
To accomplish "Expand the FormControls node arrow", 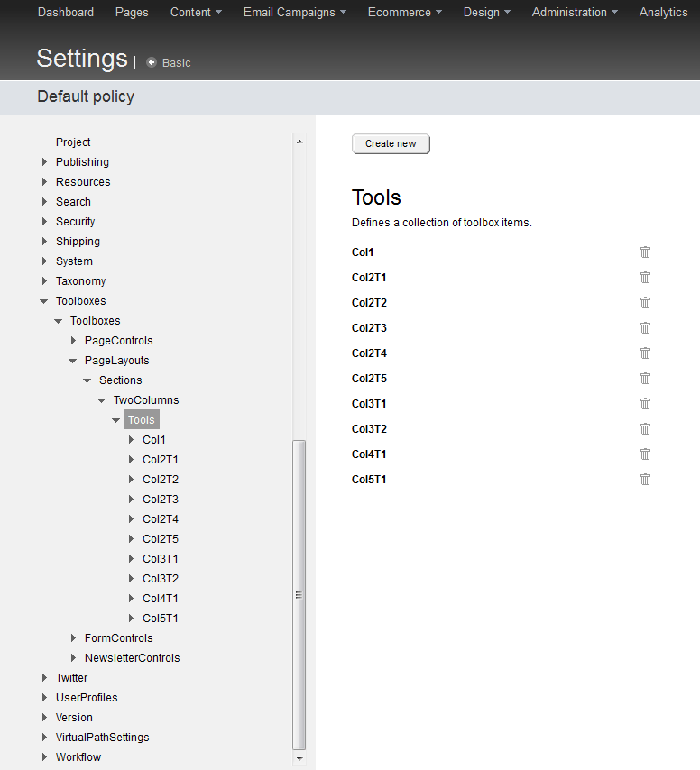I will pyautogui.click(x=74, y=638).
